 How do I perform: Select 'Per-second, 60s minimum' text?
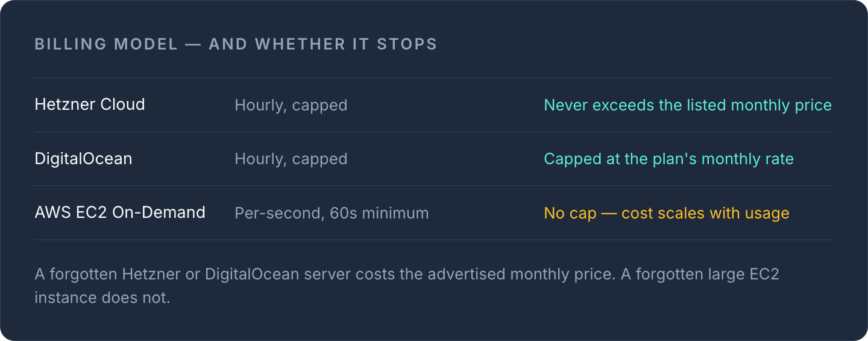(332, 213)
